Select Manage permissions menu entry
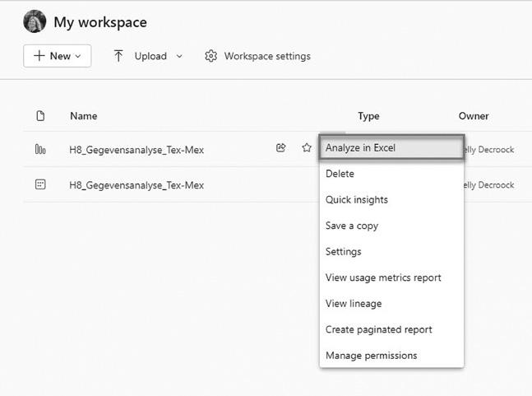Image resolution: width=532 pixels, height=396 pixels. [371, 356]
